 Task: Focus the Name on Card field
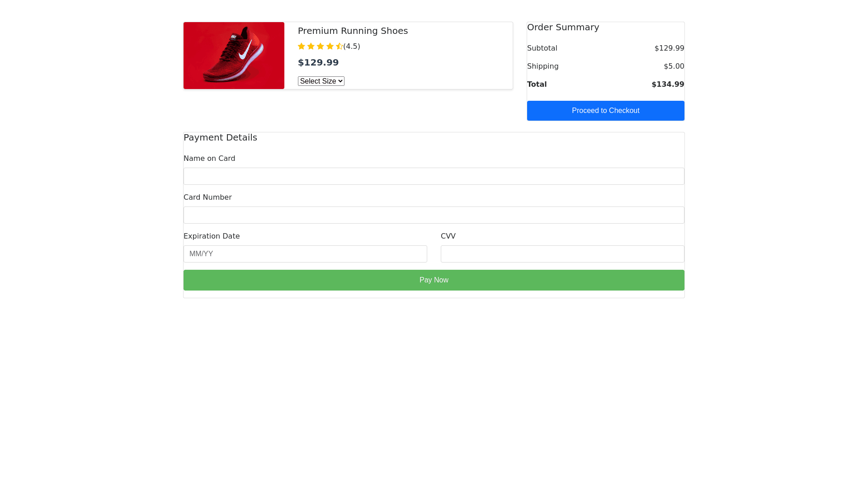pyautogui.click(x=434, y=176)
